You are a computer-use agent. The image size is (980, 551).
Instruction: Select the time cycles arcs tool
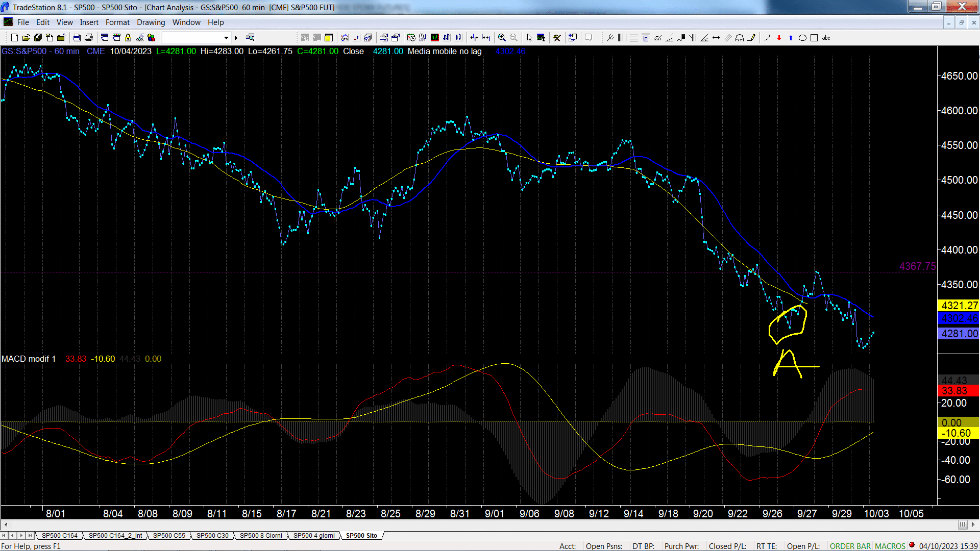point(740,38)
